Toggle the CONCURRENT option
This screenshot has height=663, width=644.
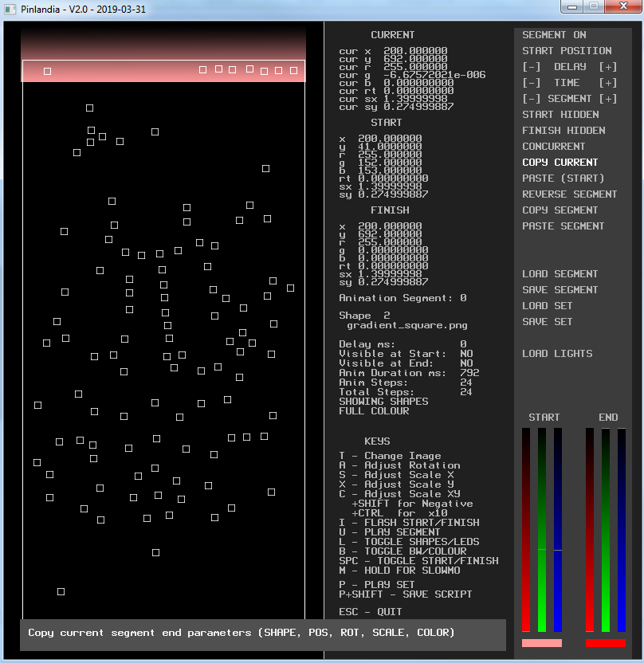[x=554, y=147]
